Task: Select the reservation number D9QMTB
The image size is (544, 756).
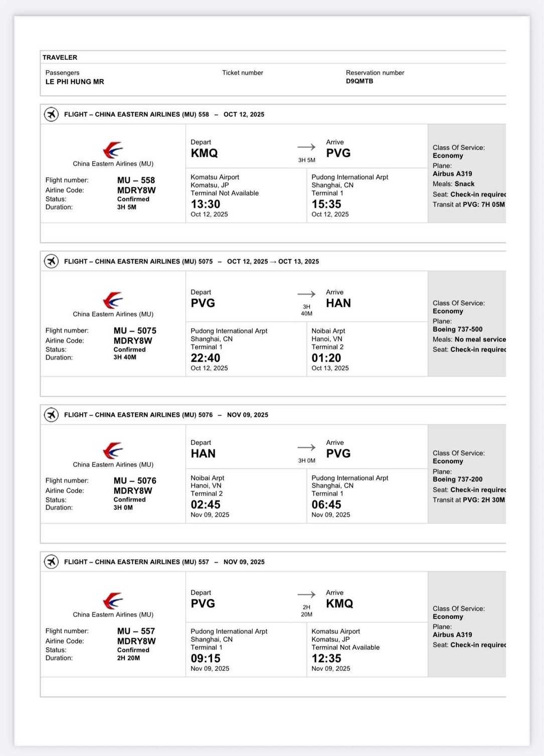Action: click(359, 81)
